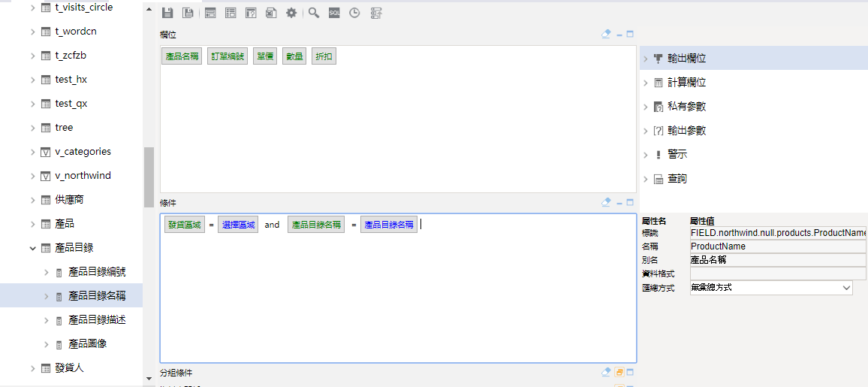Select the 計算欄位 item in right panel
The width and height of the screenshot is (868, 387).
pyautogui.click(x=686, y=83)
